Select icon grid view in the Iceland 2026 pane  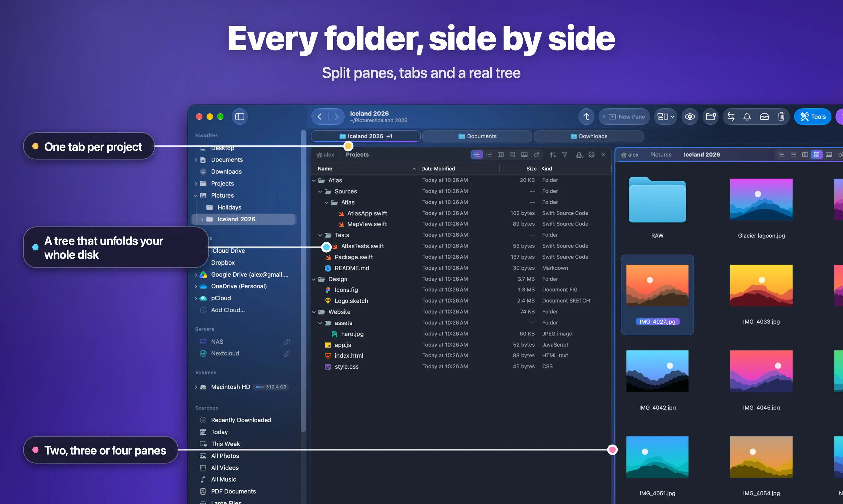point(816,155)
